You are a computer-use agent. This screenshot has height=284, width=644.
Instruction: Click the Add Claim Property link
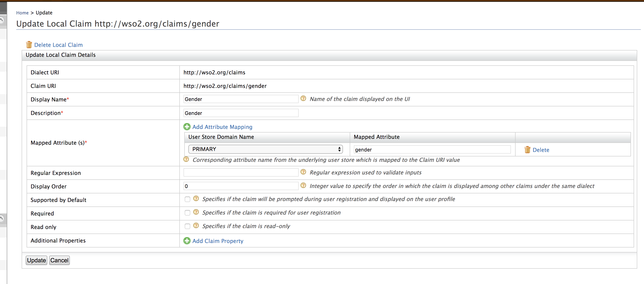(x=218, y=241)
